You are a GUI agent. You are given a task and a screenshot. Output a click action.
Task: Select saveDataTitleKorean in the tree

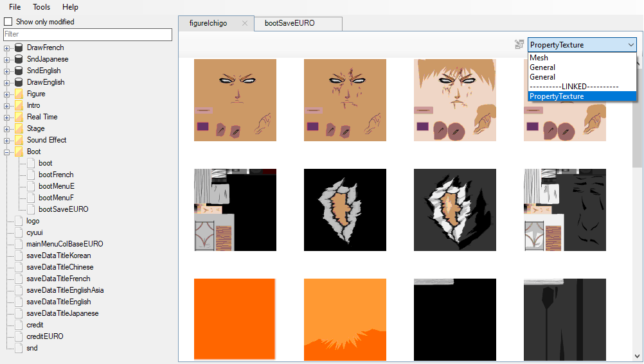coord(58,256)
